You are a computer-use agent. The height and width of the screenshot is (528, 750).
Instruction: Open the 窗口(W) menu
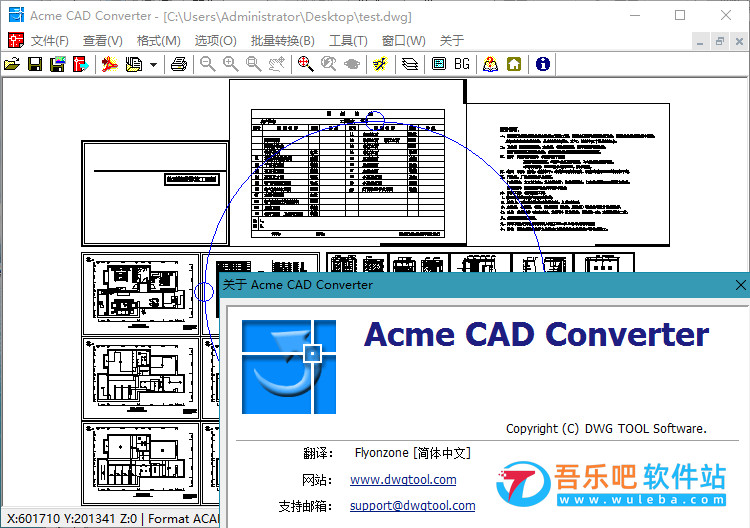[404, 41]
